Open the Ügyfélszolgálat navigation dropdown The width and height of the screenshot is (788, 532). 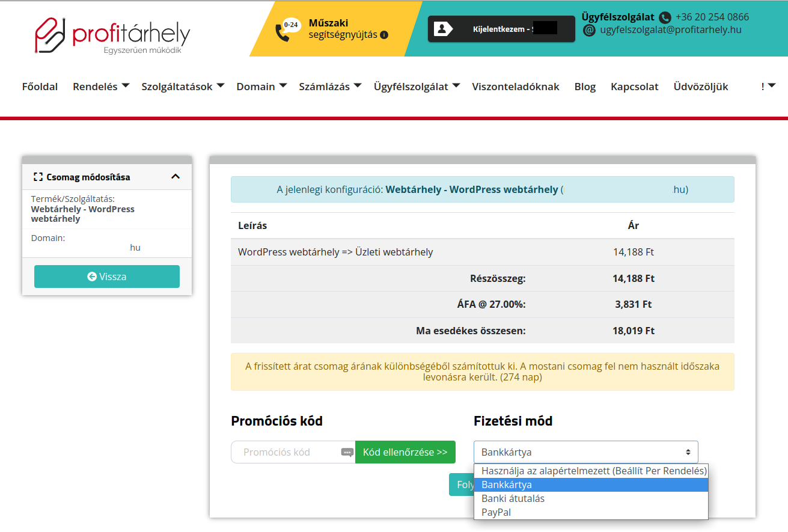coord(417,87)
